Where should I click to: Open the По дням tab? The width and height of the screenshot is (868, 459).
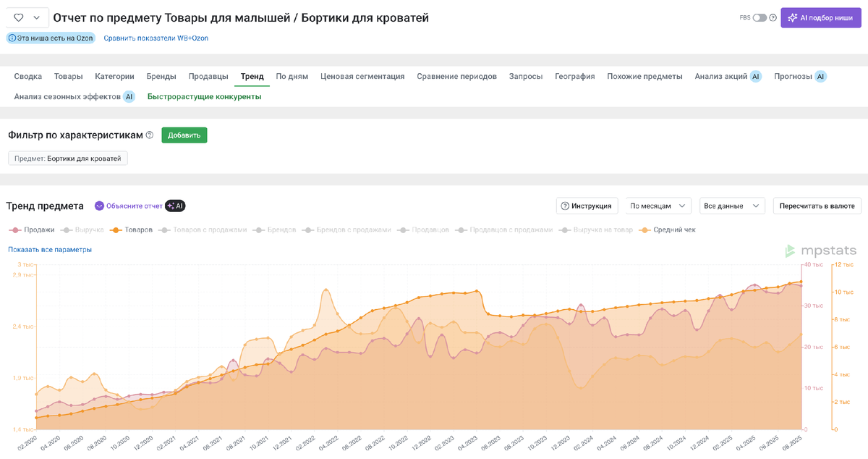(x=292, y=76)
